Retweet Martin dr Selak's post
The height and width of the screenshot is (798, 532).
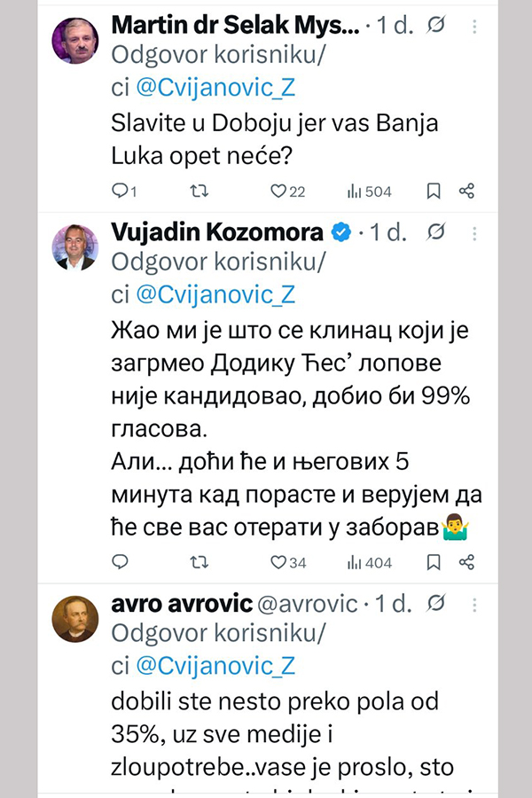(200, 191)
